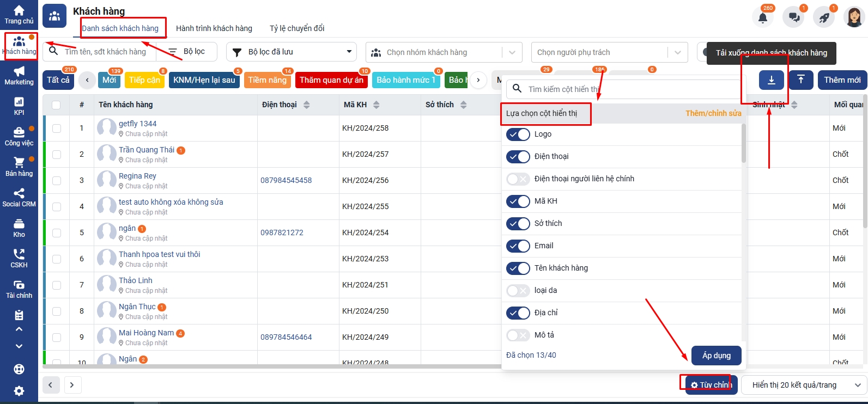Click the download customer list icon
This screenshot has width=868, height=404.
(771, 80)
